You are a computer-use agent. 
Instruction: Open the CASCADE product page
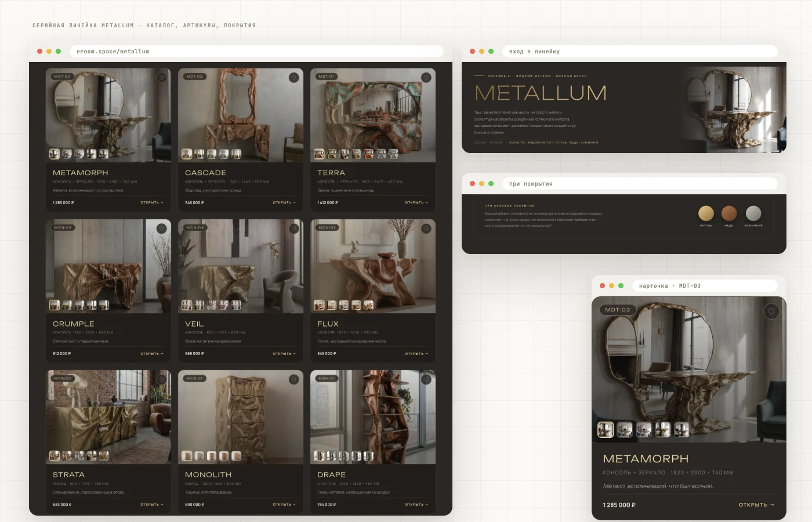coord(284,202)
